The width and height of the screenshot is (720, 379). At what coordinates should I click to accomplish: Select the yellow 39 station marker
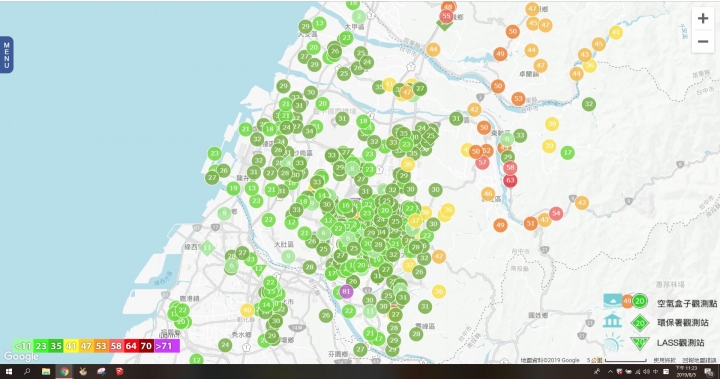549,147
